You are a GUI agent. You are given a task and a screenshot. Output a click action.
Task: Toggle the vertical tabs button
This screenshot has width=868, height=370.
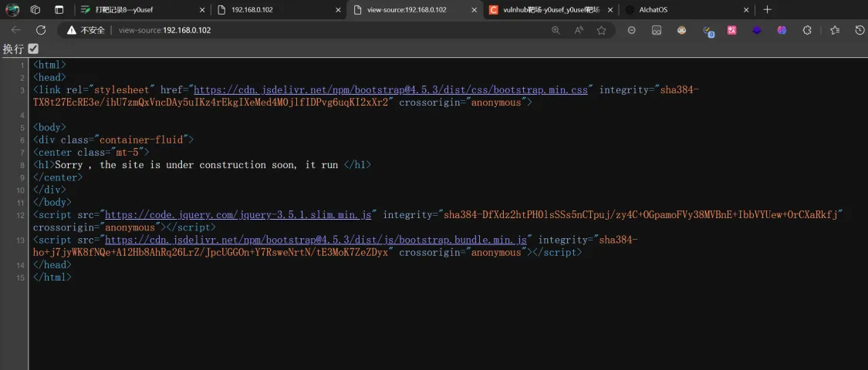tap(59, 10)
